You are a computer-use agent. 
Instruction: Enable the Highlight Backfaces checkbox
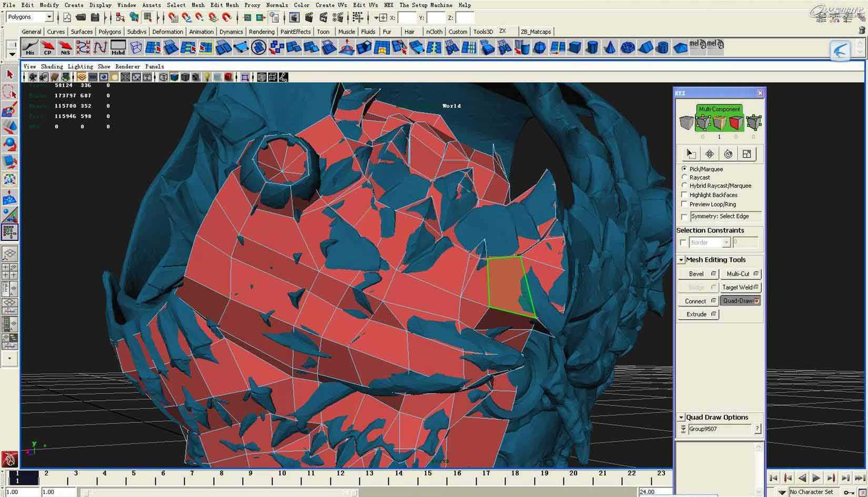[684, 195]
